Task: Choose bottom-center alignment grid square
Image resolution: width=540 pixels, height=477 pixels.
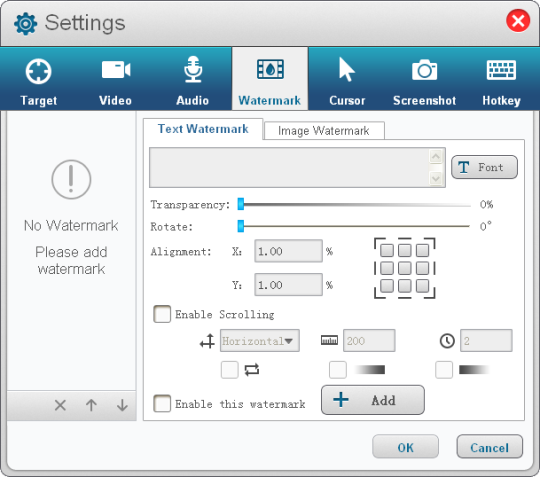Action: (x=405, y=286)
